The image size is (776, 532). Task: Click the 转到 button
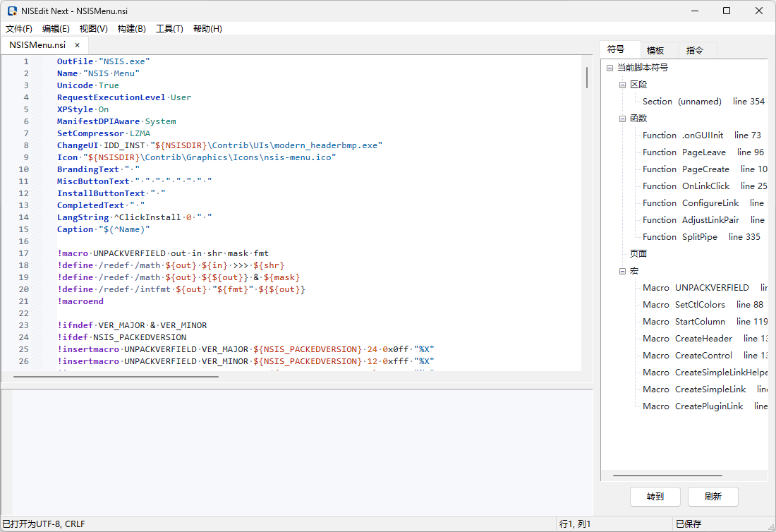(655, 496)
